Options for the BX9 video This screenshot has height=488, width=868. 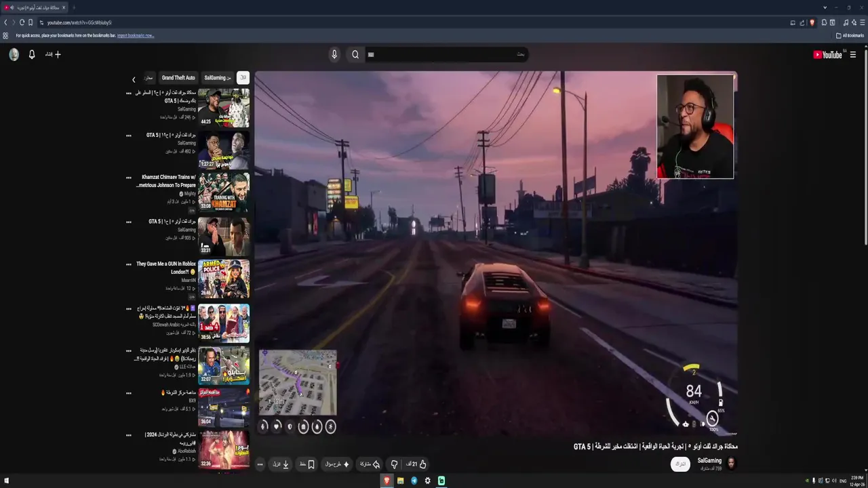129,392
